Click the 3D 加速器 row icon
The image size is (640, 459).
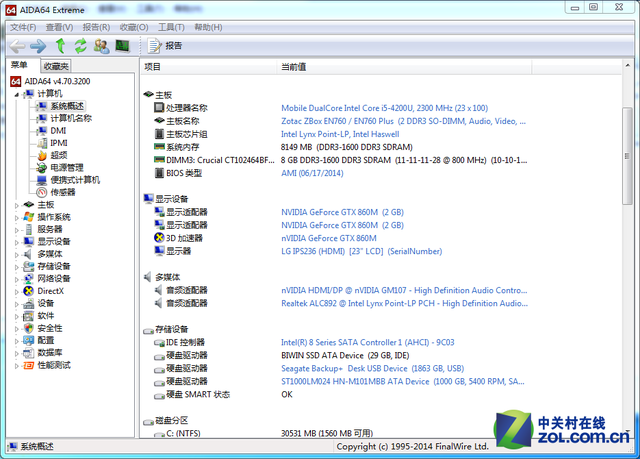click(159, 238)
